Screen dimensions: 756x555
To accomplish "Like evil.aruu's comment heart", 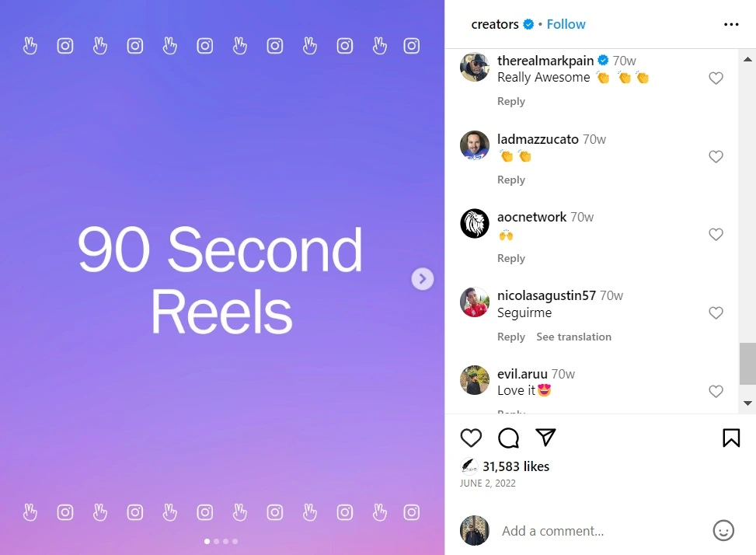I will pos(716,391).
